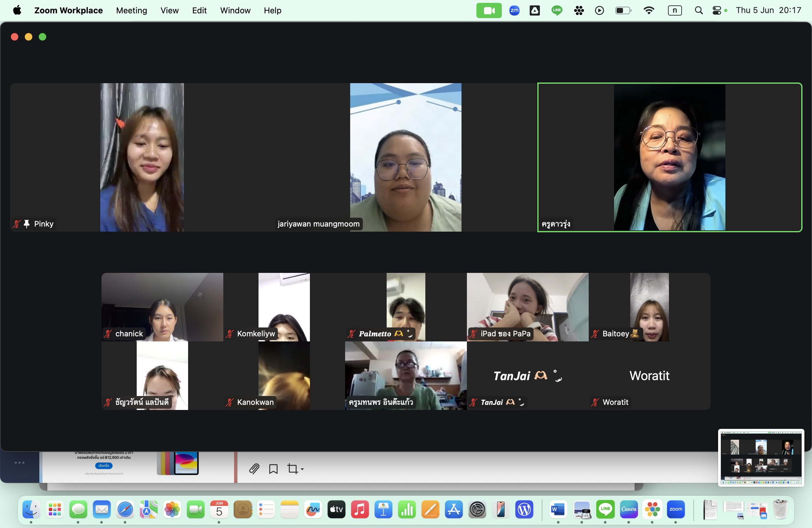Click the three-dots button in background window
The height and width of the screenshot is (528, 812).
pos(19,462)
